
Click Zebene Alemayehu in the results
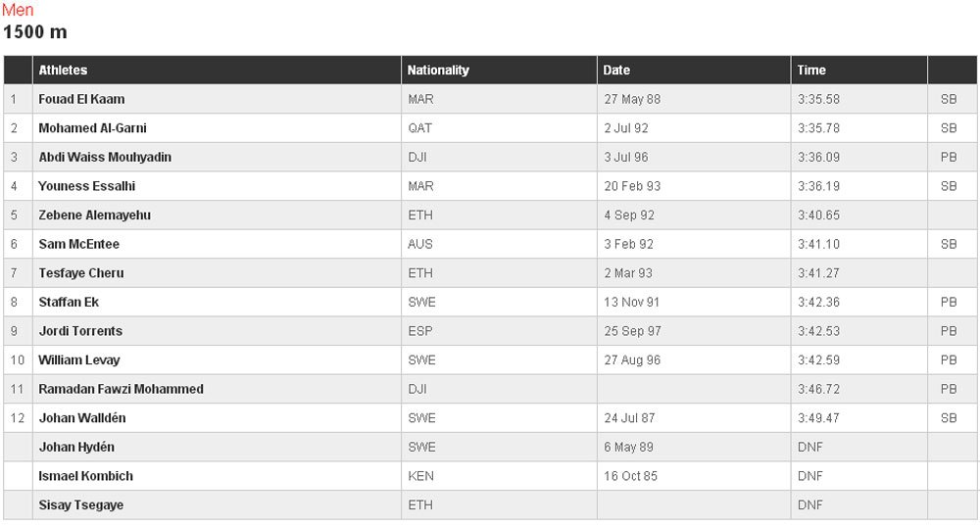tap(94, 215)
